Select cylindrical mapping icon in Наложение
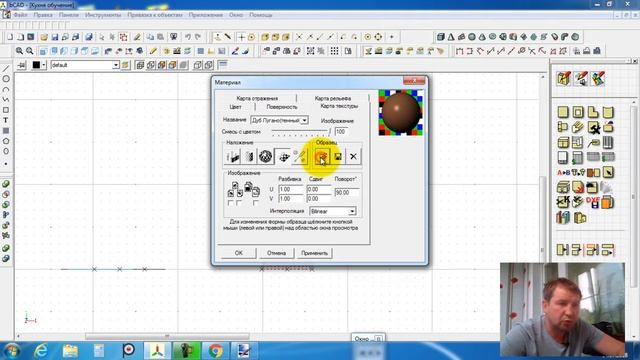Image resolution: width=640 pixels, height=360 pixels. [x=249, y=156]
